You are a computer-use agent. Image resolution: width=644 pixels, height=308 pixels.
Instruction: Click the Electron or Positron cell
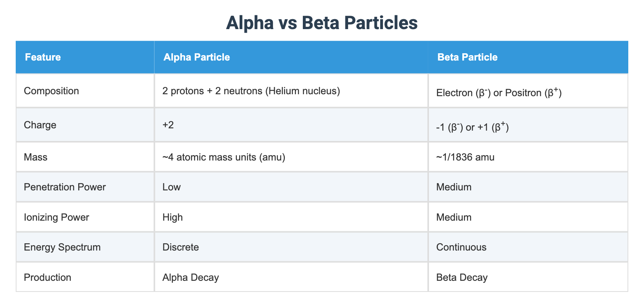528,91
